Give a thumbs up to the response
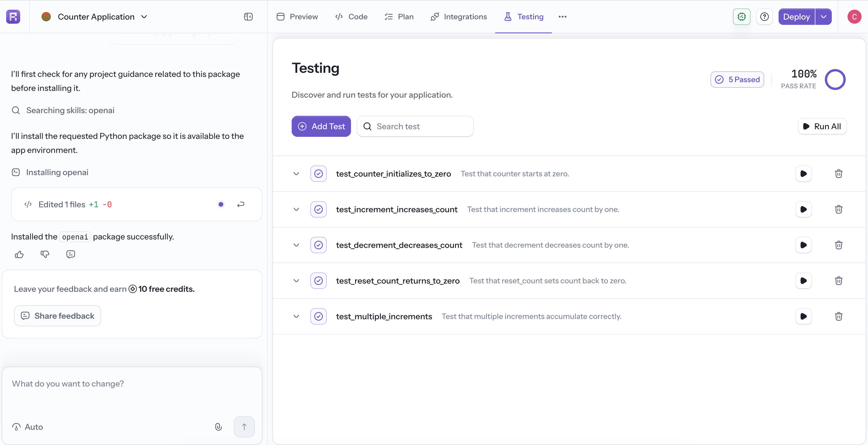This screenshot has height=445, width=868. click(19, 254)
